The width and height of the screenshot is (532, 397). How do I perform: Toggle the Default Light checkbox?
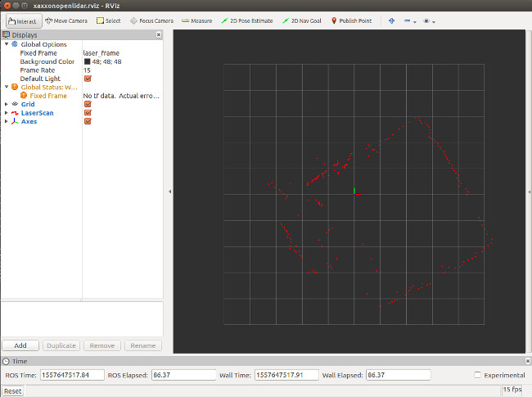click(88, 79)
